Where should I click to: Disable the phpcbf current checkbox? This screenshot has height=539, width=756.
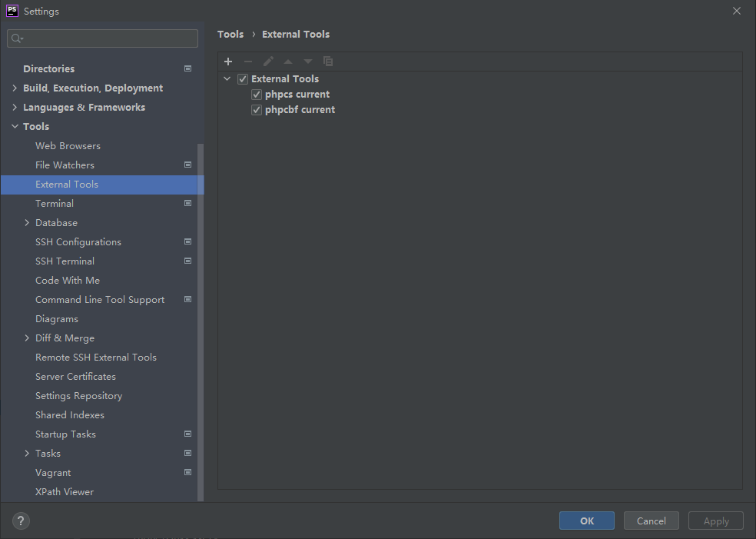(x=257, y=109)
